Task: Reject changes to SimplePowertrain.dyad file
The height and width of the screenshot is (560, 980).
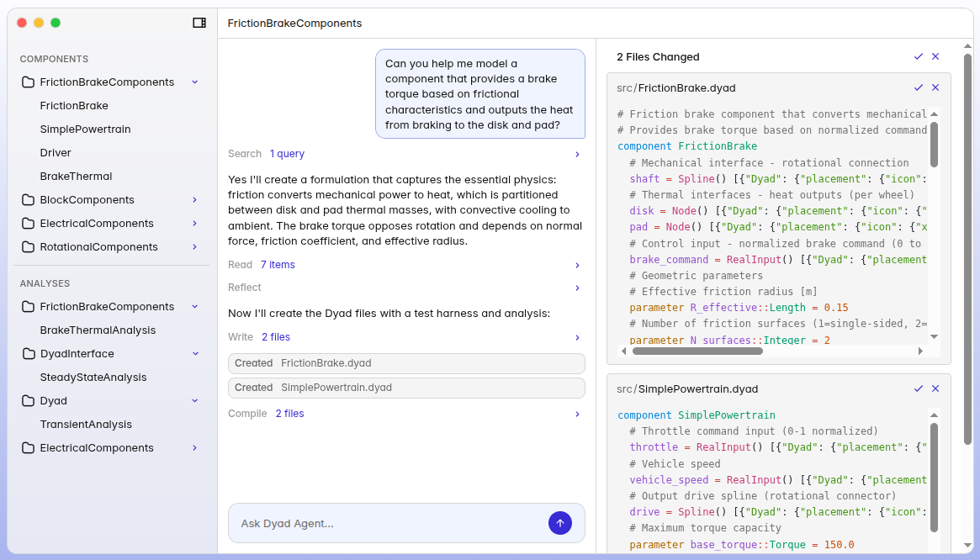Action: (x=935, y=388)
